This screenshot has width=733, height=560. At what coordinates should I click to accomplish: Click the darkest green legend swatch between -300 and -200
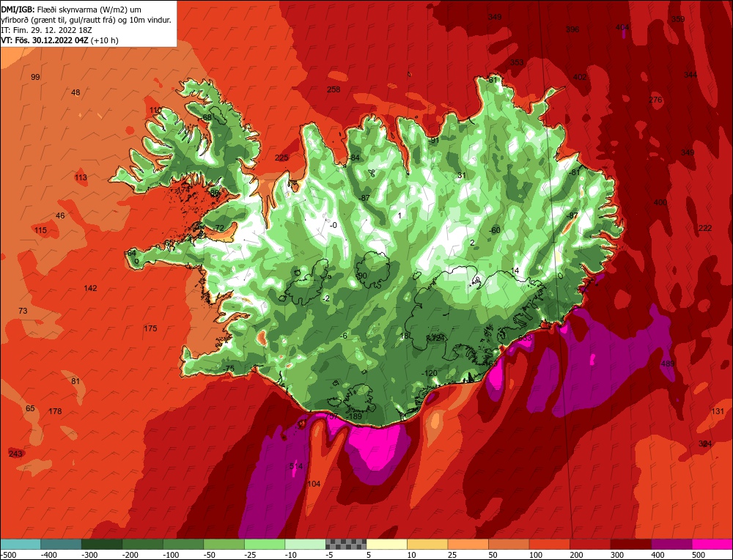tap(102, 544)
